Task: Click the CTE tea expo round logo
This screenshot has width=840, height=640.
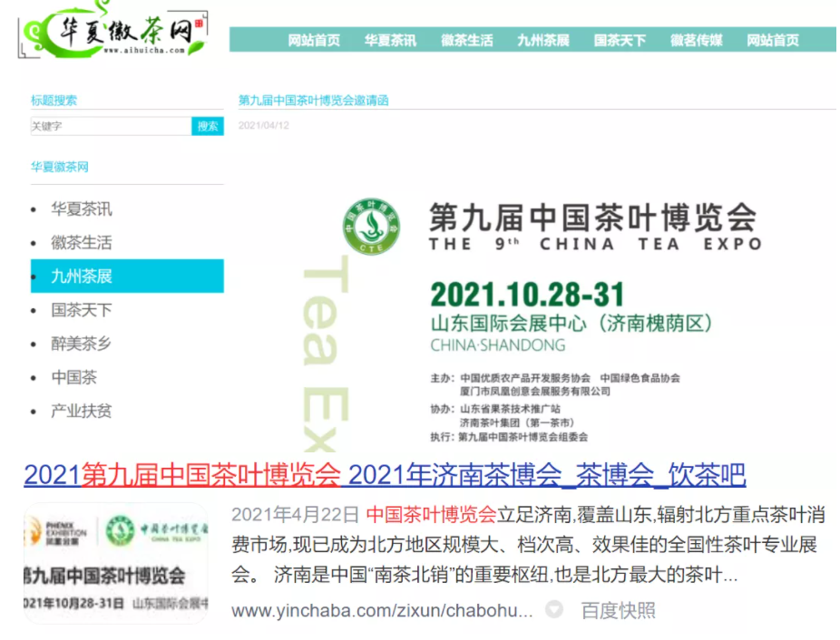Action: [371, 227]
